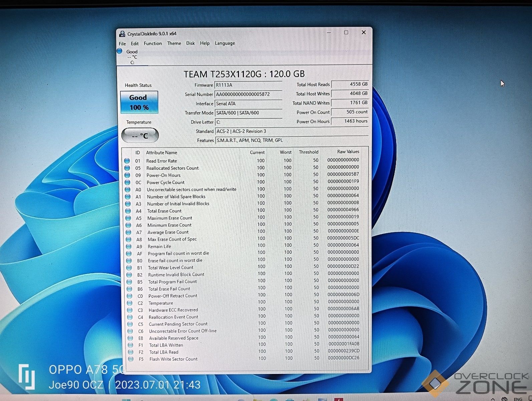Click the ENG language indicator in system tray

pos(518,399)
